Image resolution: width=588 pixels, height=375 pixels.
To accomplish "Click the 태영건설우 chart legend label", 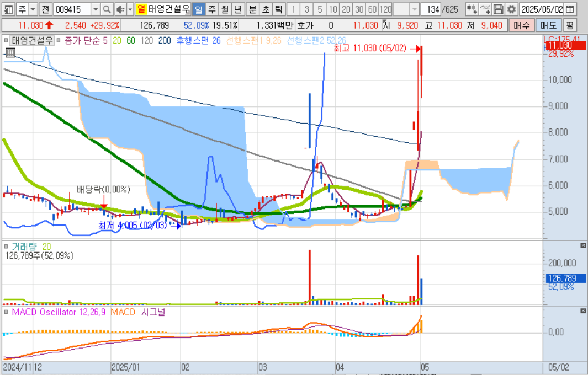I will pos(32,40).
